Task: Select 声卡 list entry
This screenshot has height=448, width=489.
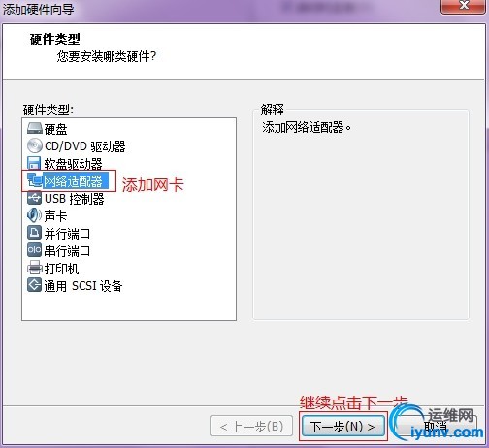Action: 55,216
